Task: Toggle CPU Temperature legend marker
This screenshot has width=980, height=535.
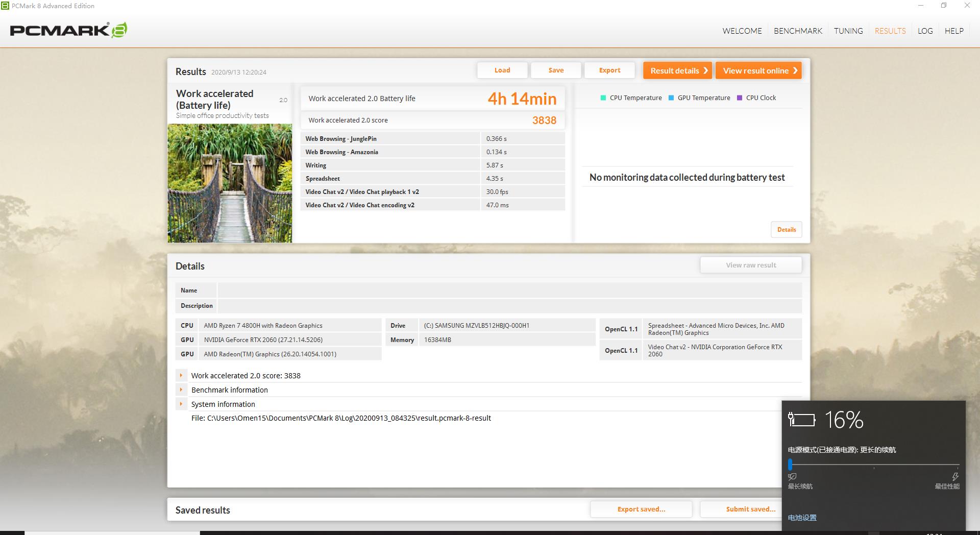Action: pyautogui.click(x=603, y=98)
